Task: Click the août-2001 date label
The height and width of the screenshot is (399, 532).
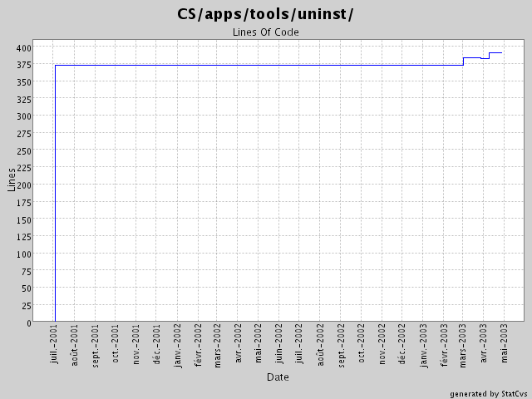Action: coord(74,345)
